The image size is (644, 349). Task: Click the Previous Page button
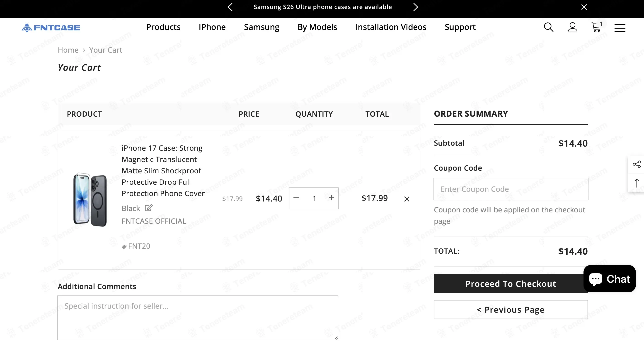point(511,310)
